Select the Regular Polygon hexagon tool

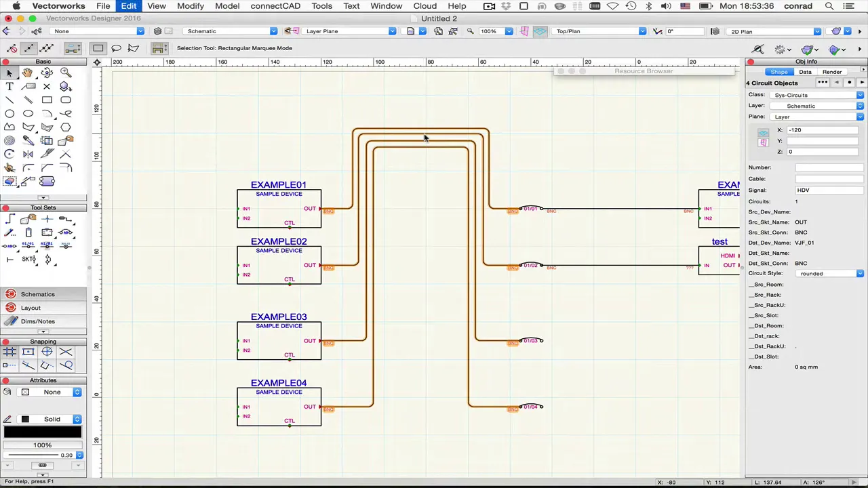pyautogui.click(x=66, y=127)
